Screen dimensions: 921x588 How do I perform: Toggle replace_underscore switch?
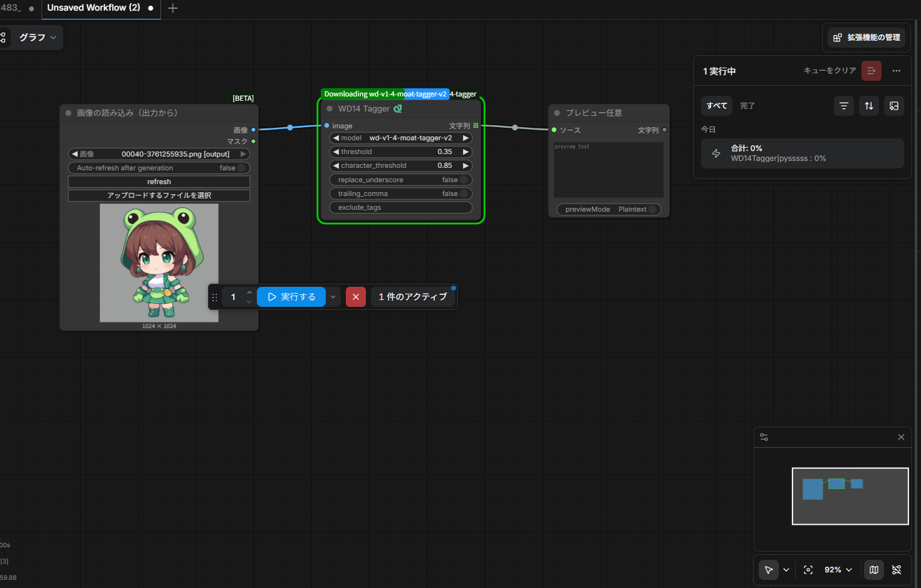[x=464, y=180]
